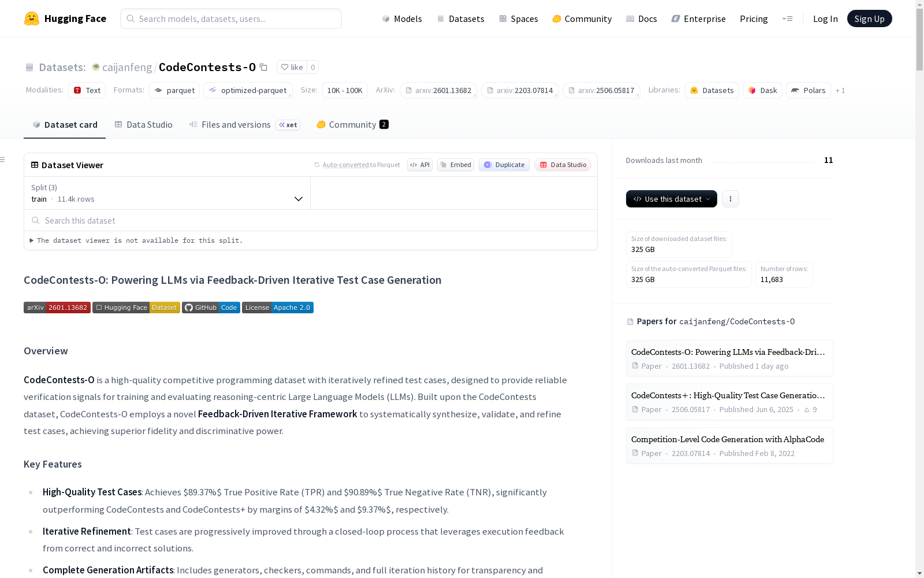This screenshot has width=924, height=578.
Task: Select the Text modality tag
Action: coord(87,90)
